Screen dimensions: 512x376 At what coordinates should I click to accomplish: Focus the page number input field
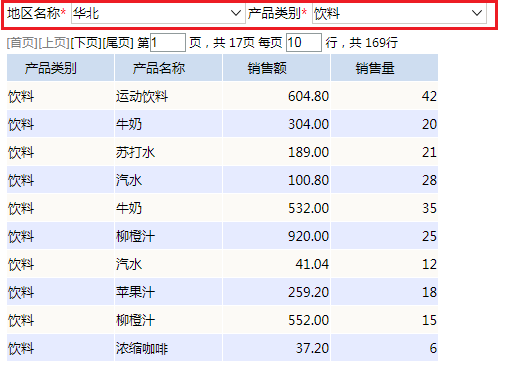168,43
